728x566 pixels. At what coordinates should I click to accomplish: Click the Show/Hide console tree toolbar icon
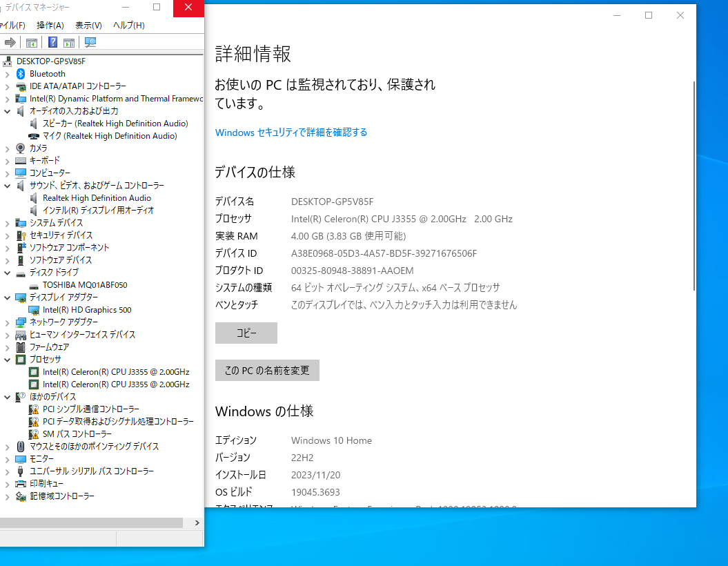[32, 42]
